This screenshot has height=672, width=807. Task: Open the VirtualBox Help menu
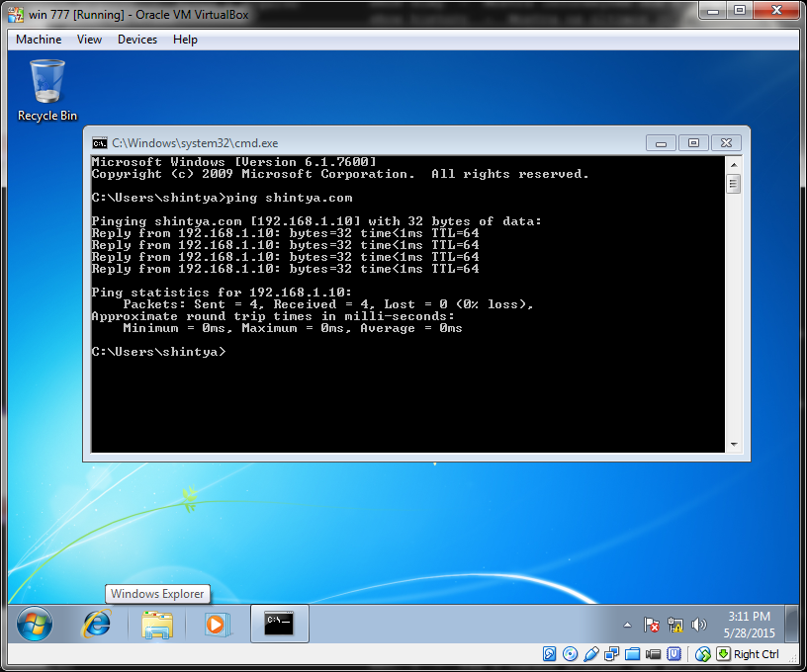pos(185,40)
